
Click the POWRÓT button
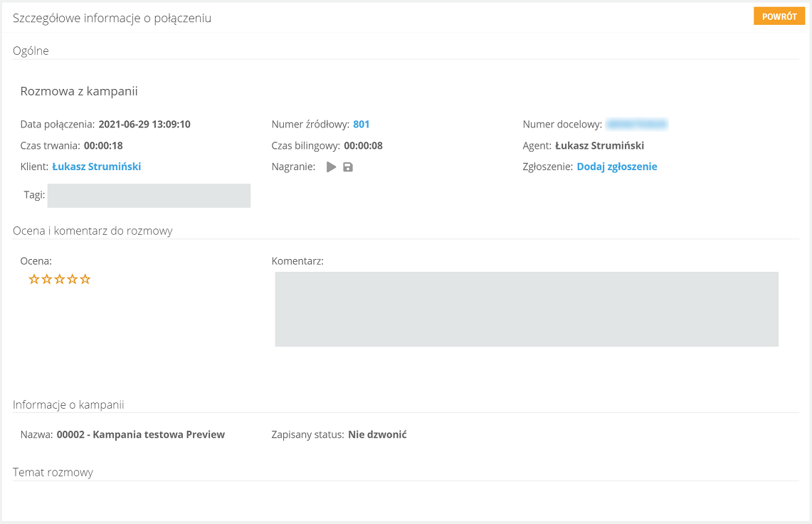(779, 16)
